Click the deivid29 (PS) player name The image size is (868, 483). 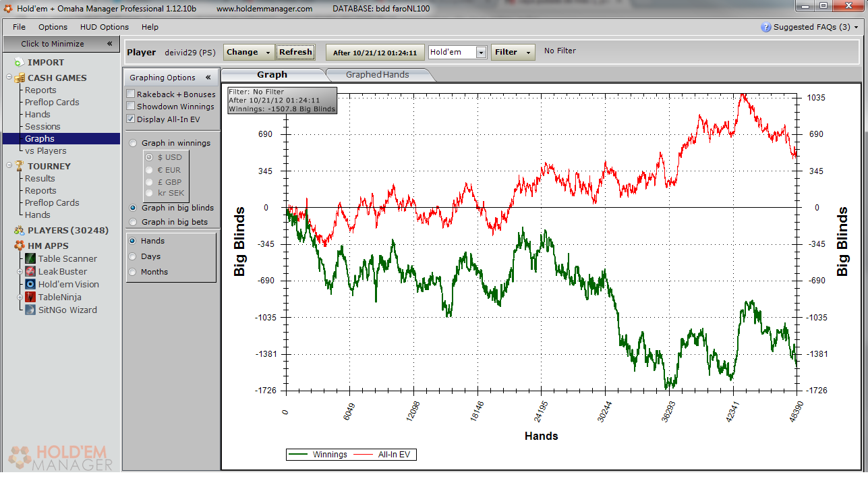(190, 52)
